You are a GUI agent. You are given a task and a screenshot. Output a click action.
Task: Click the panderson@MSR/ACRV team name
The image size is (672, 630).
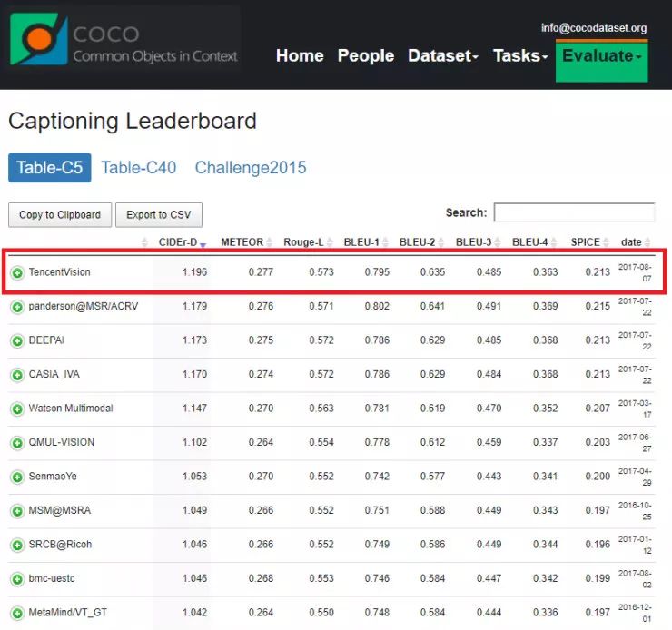(x=84, y=306)
